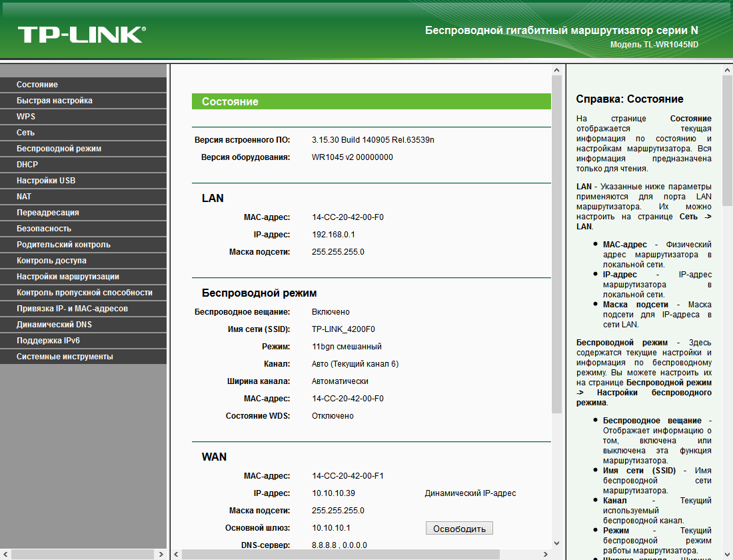
Task: Click the main panel horizontal scroll-right arrow
Action: click(546, 555)
